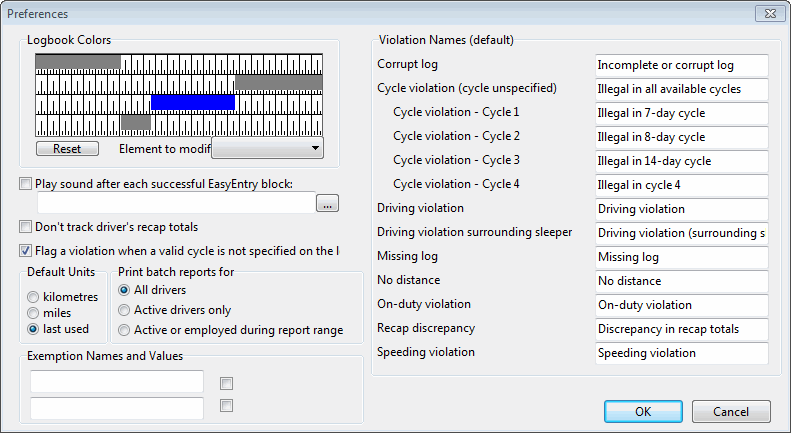Select Active drivers only option
Image resolution: width=791 pixels, height=433 pixels.
(x=125, y=310)
